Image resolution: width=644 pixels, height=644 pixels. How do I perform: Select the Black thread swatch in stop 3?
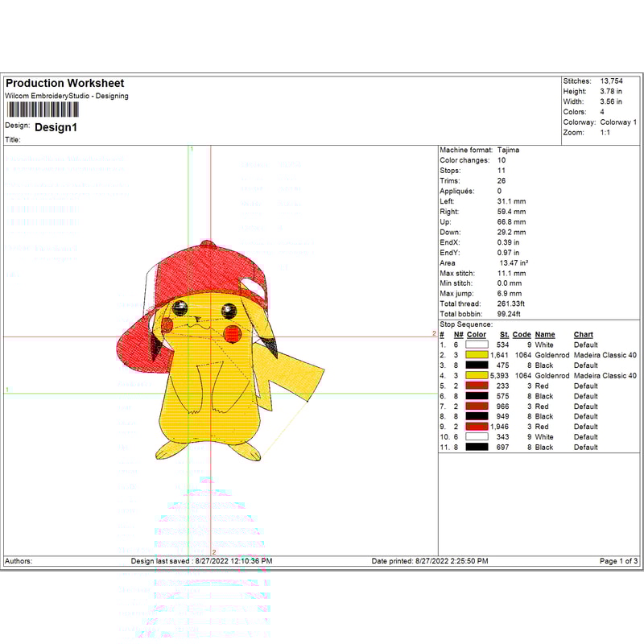coord(477,365)
